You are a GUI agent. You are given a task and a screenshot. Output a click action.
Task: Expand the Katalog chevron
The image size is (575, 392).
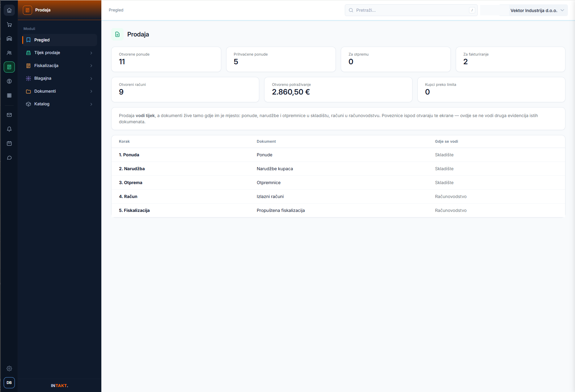[91, 104]
